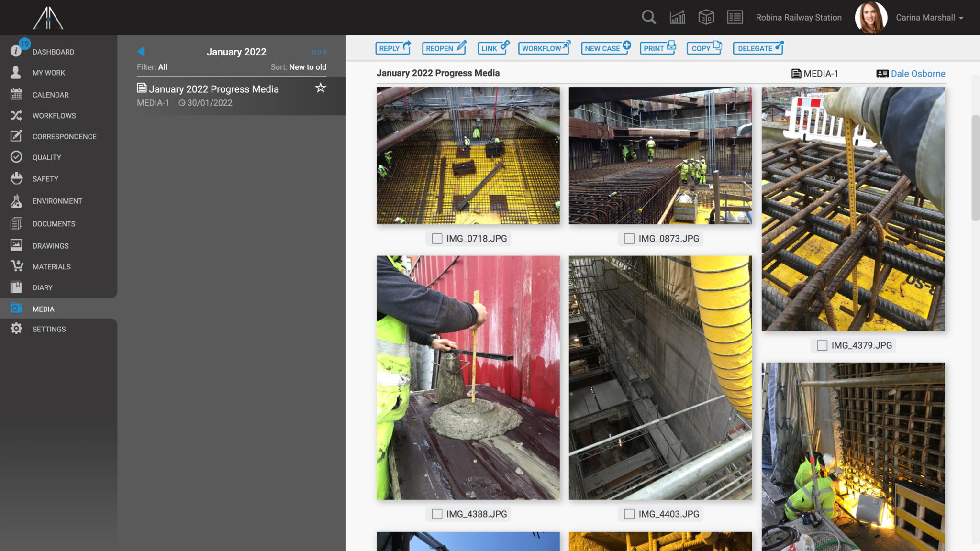980x551 pixels.
Task: Click the Workflow button
Action: [x=544, y=48]
